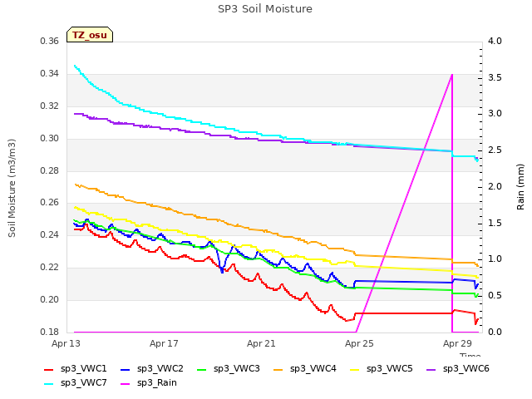The height and width of the screenshot is (399, 532).
Task: Toggle the sp3_VWC1 legend entry
Action: point(76,369)
